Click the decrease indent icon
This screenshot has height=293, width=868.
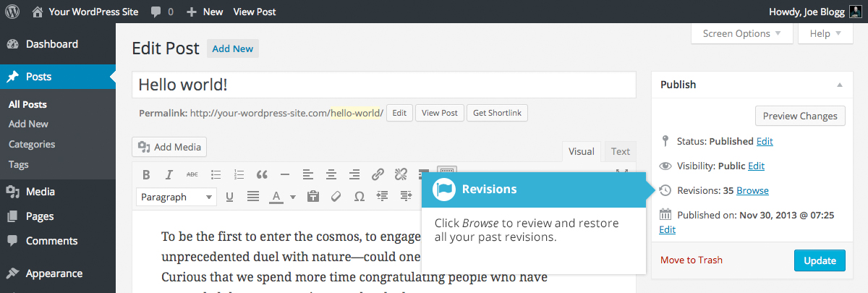(383, 197)
